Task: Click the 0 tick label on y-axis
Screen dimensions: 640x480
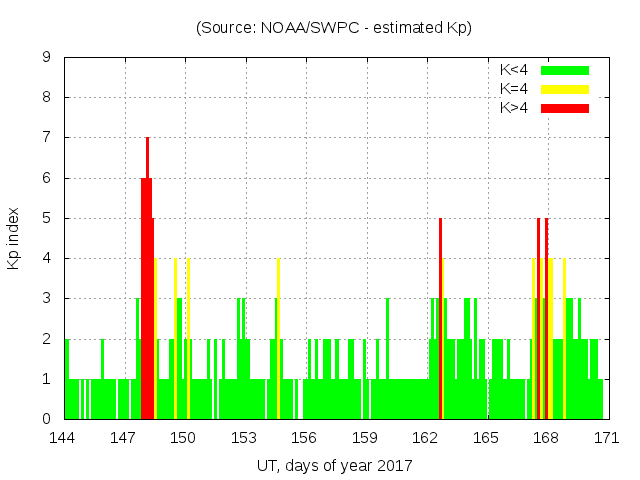Action: tap(46, 419)
